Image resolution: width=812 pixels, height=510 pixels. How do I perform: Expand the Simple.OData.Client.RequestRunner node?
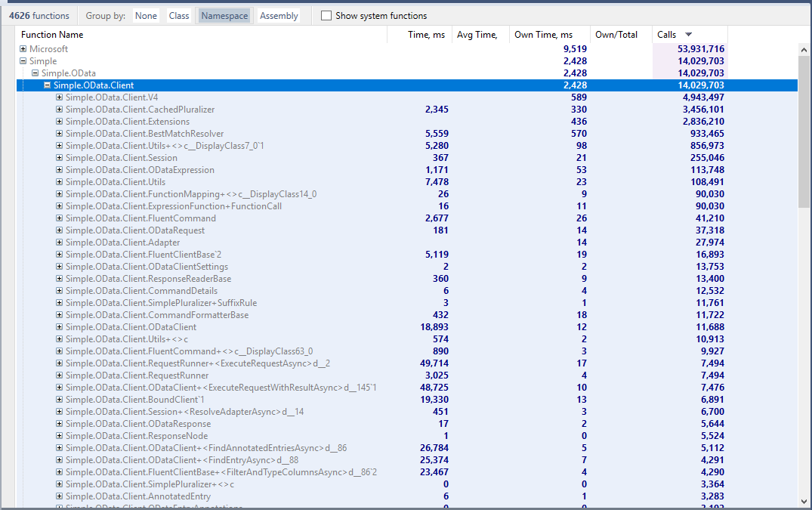tap(59, 375)
